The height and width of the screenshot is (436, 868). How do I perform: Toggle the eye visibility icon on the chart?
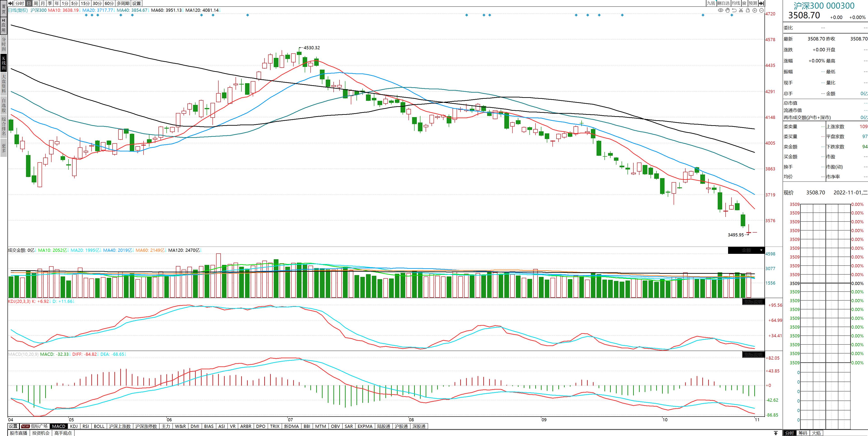[720, 10]
